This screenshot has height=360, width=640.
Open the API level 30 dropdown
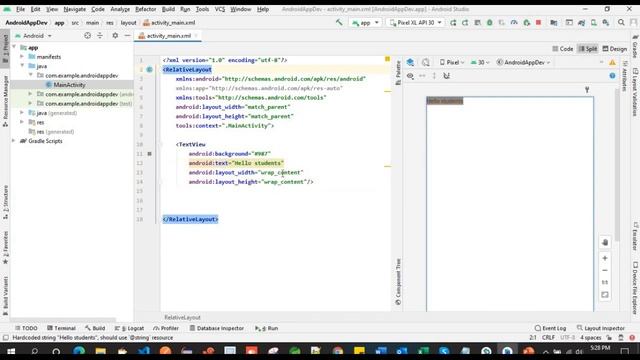coord(480,62)
